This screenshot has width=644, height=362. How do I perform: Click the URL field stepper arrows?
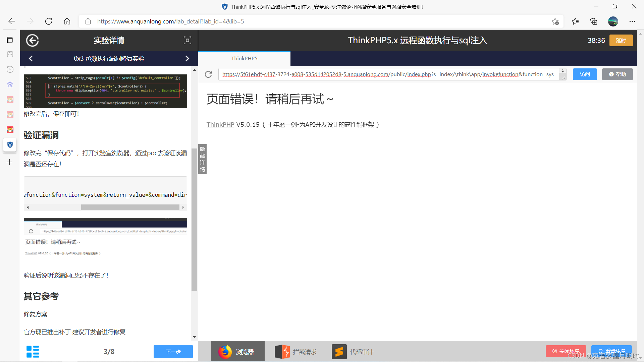562,71
